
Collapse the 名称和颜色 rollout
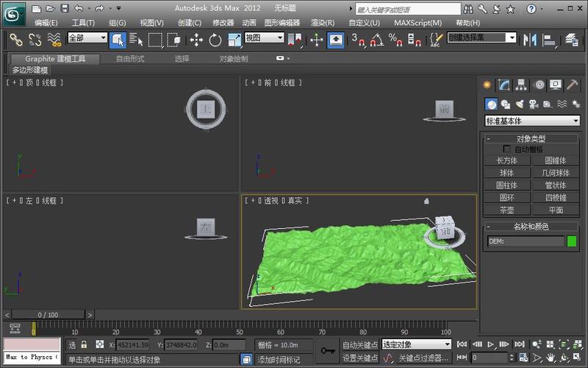(531, 227)
